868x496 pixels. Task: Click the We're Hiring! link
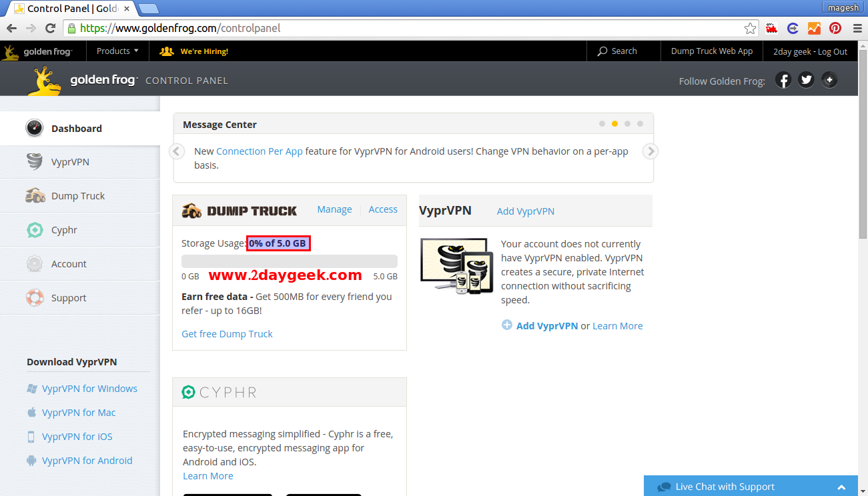point(194,51)
